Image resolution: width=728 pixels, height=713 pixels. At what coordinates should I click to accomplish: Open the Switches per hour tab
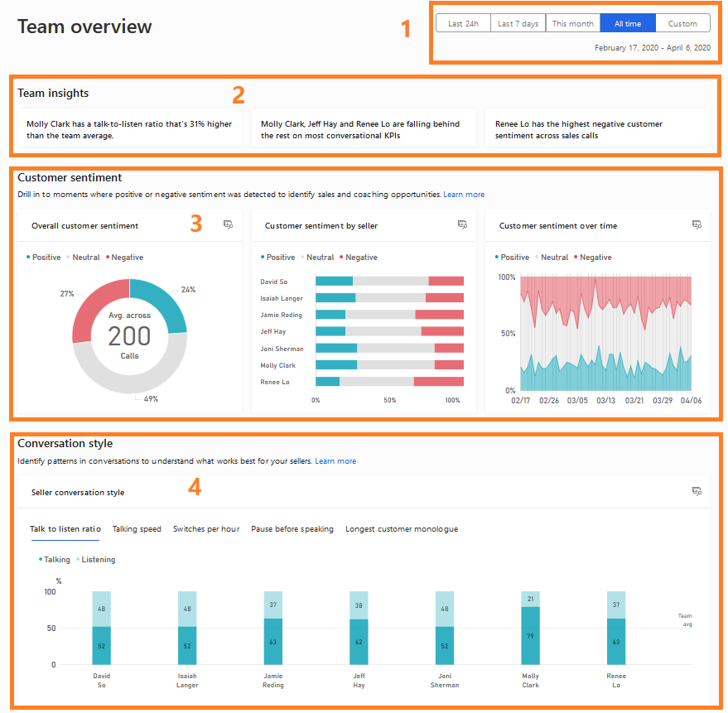coord(206,528)
